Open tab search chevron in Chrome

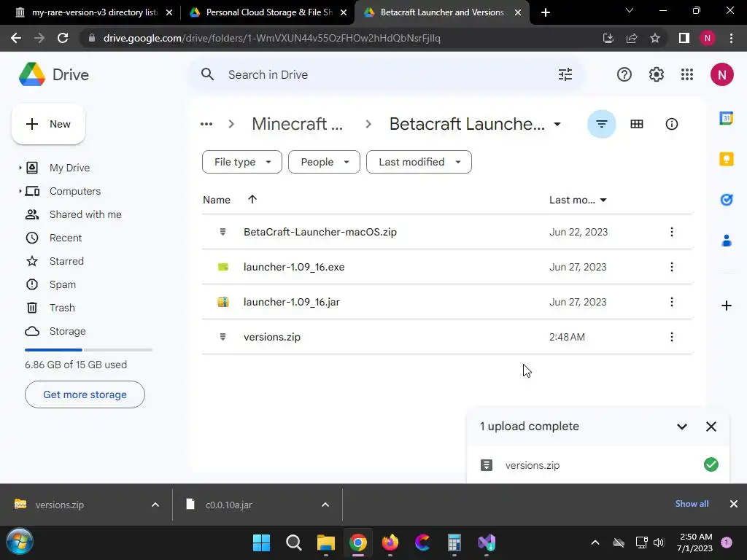[x=630, y=10]
